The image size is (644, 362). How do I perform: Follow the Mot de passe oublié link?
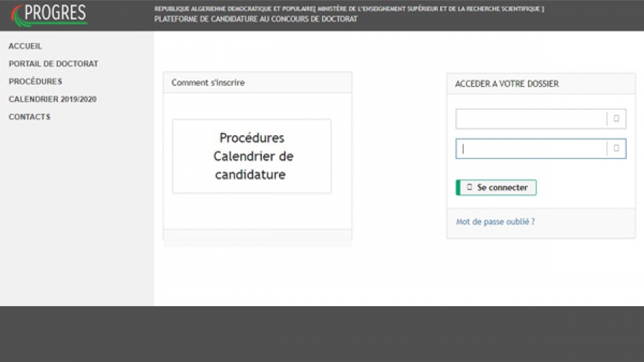[x=495, y=222]
